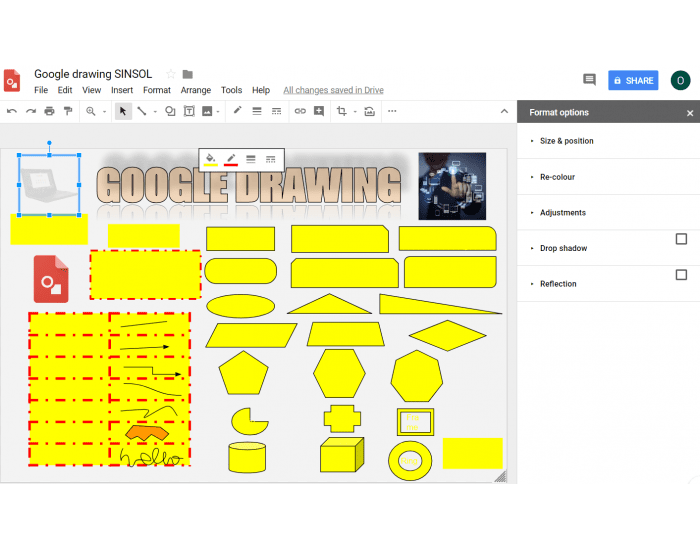Select the GOOGLE DRAWING word art
The height and width of the screenshot is (550, 700).
[249, 185]
